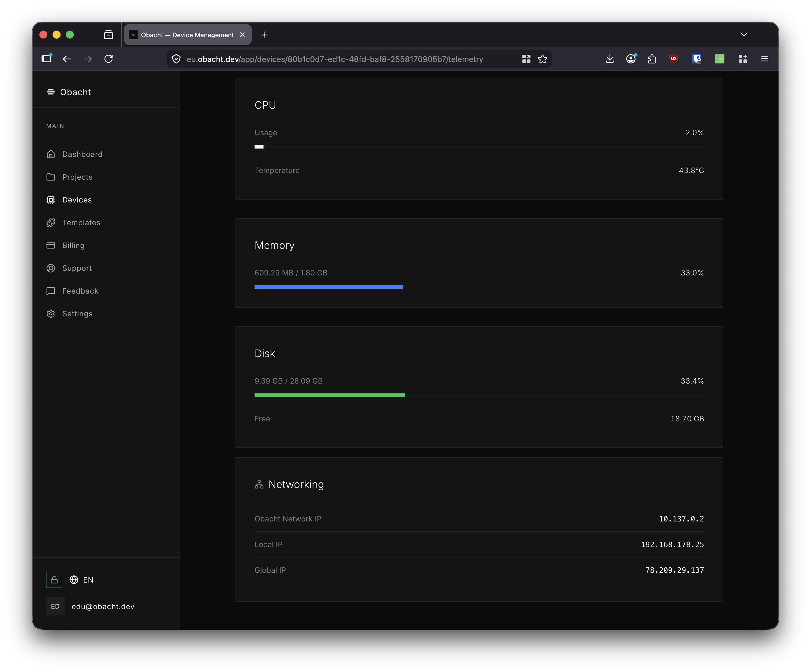Reload the telemetry page

(109, 59)
